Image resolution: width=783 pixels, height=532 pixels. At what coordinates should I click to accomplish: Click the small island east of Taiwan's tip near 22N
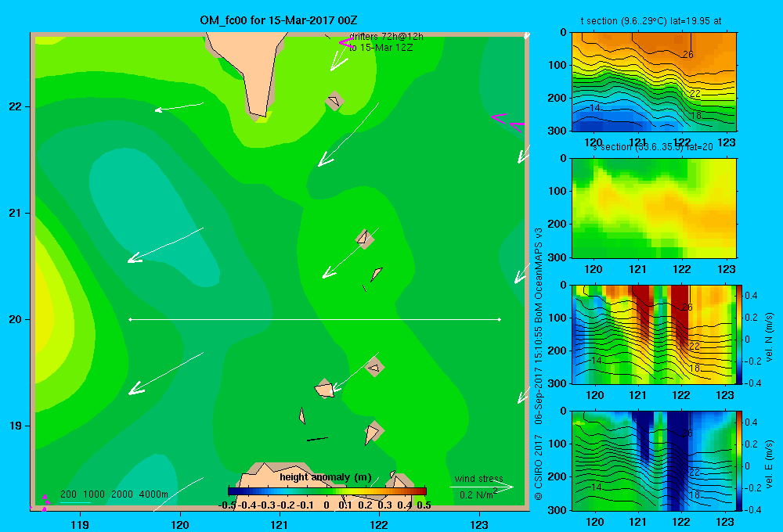(334, 101)
